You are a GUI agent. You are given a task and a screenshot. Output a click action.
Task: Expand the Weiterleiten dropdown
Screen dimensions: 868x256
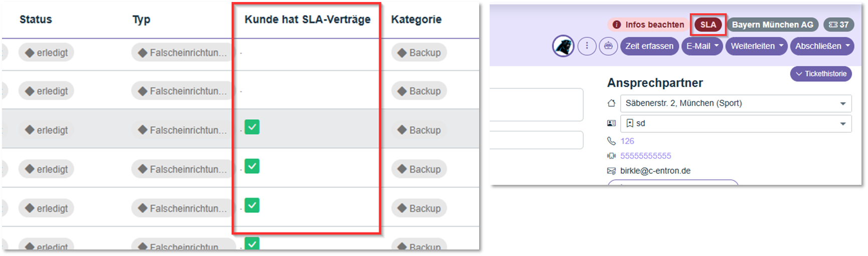(756, 46)
